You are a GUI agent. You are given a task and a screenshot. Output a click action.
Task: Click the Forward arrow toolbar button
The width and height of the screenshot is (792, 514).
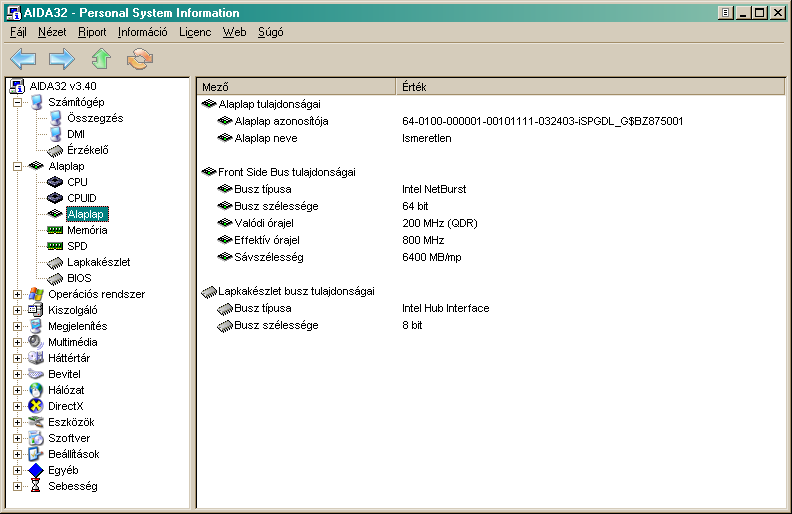click(62, 59)
